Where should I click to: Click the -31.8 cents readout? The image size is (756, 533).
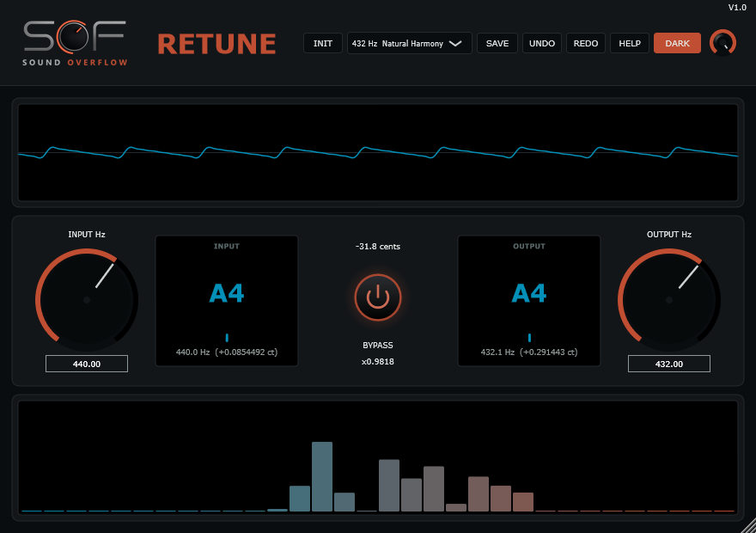[x=378, y=247]
